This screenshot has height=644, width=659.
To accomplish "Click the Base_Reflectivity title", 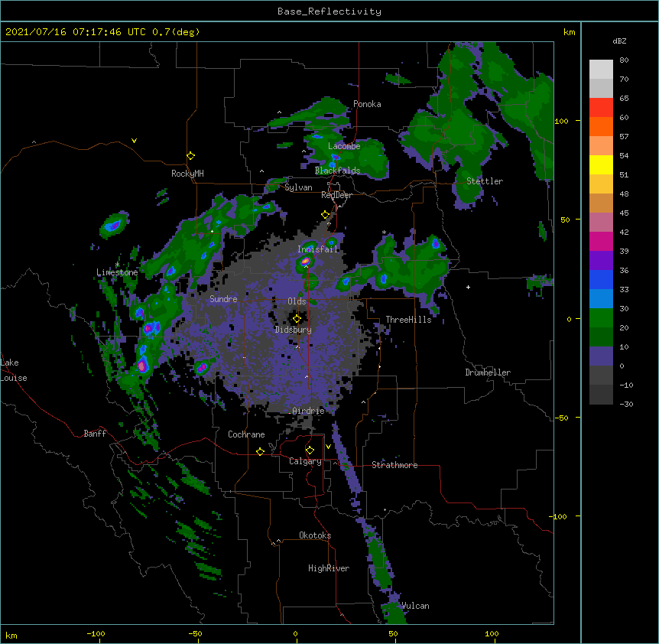I will (329, 11).
